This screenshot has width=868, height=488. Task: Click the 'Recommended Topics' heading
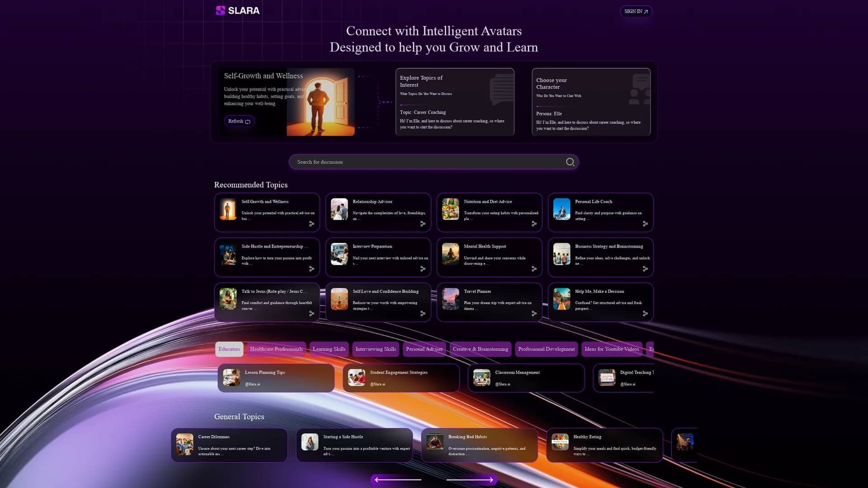point(250,185)
